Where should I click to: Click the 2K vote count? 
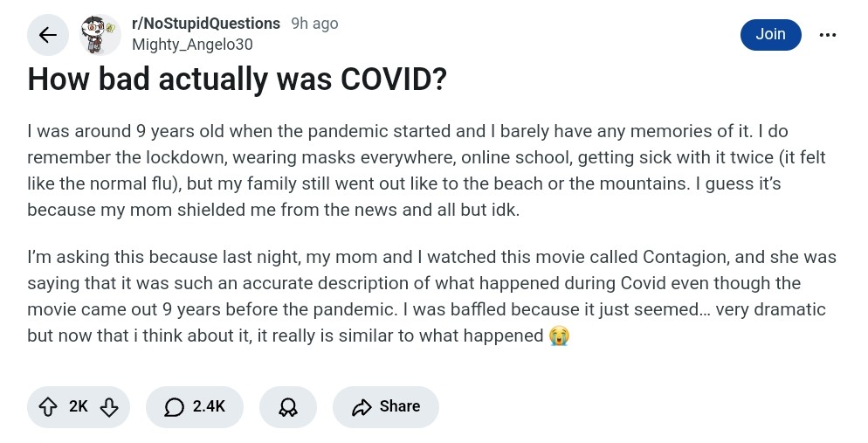coord(78,406)
